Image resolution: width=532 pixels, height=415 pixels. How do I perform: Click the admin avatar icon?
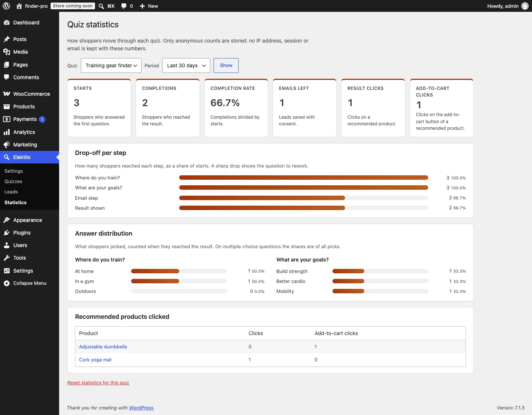[x=525, y=6]
